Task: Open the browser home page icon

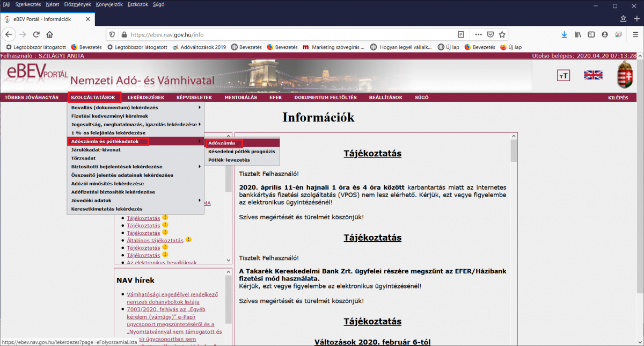Action: pyautogui.click(x=49, y=34)
